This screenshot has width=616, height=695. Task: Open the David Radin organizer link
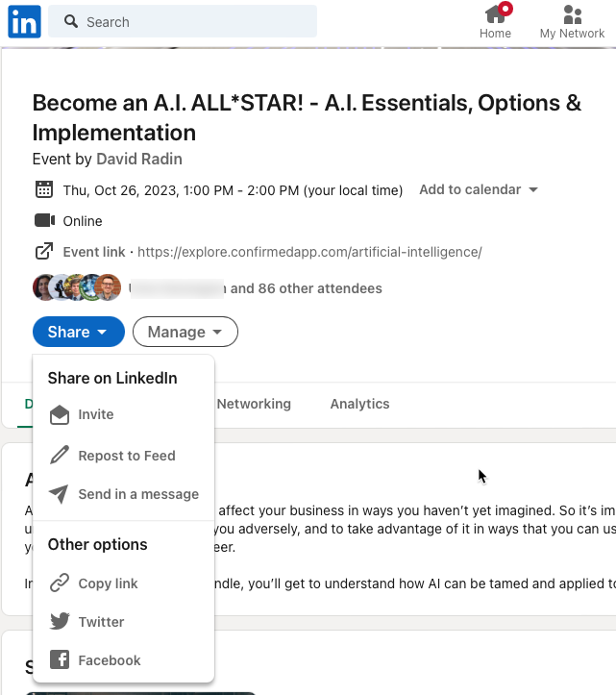point(138,159)
